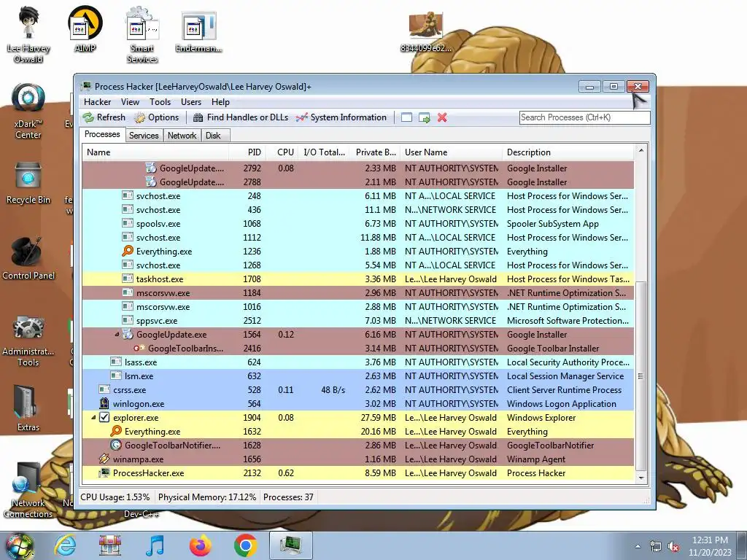Open the Network Connections desktop icon
The image size is (747, 560).
(x=28, y=489)
